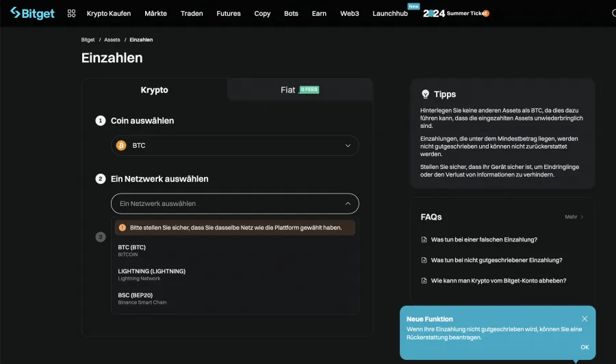Click the 2024 Summer Ticket banner
The height and width of the screenshot is (364, 616).
(456, 13)
